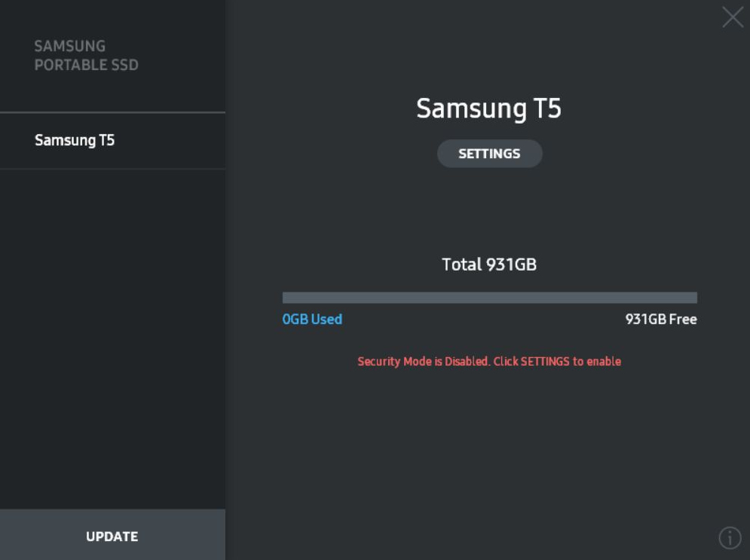Click the divider line below the logo

[x=112, y=113]
